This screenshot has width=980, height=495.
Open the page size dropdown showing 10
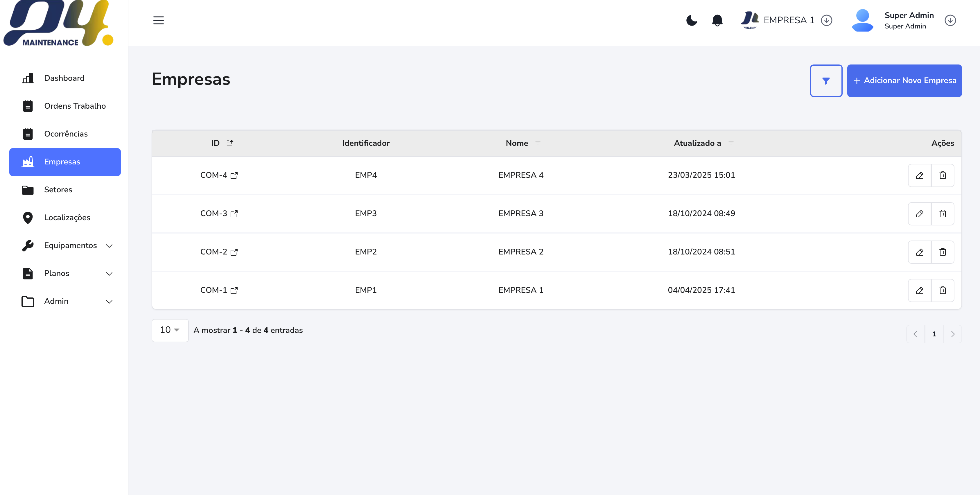pyautogui.click(x=170, y=330)
